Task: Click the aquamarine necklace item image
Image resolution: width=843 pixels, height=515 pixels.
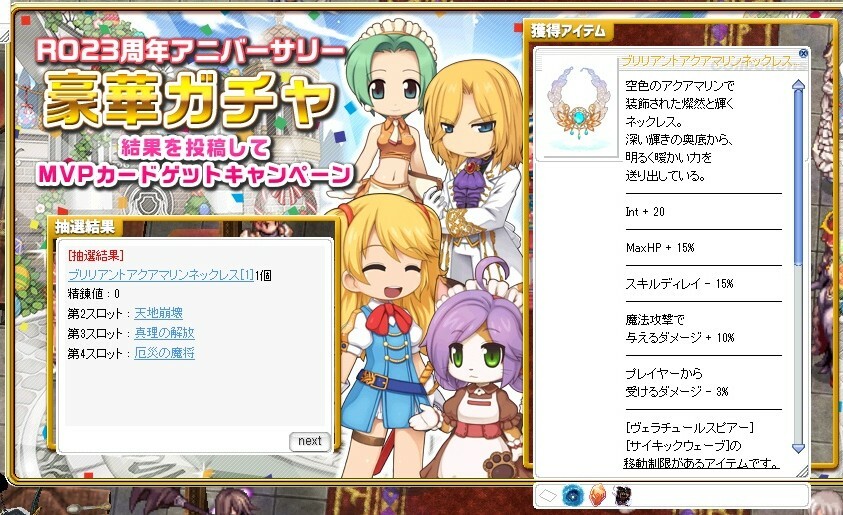Action: pos(577,106)
